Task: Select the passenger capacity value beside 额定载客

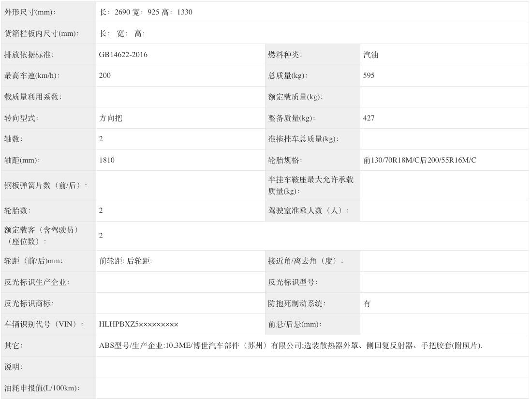Action: point(101,236)
